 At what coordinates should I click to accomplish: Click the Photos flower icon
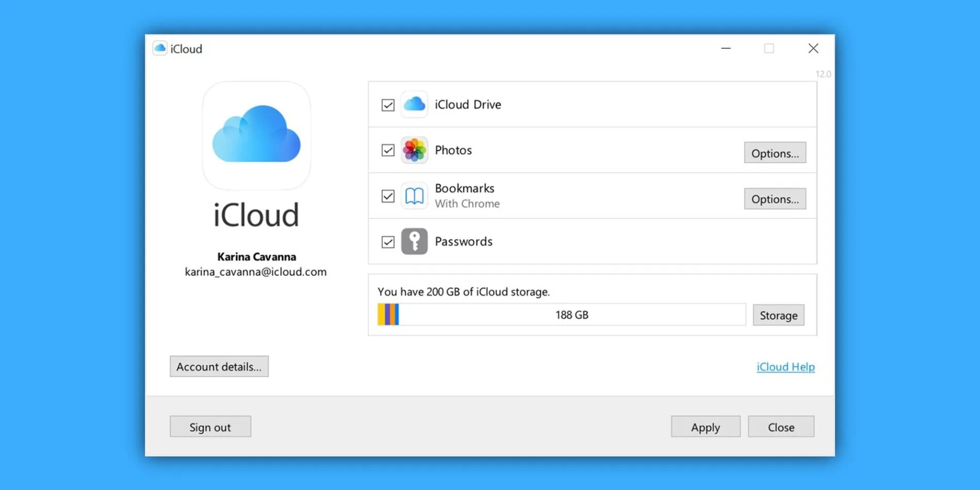click(414, 150)
